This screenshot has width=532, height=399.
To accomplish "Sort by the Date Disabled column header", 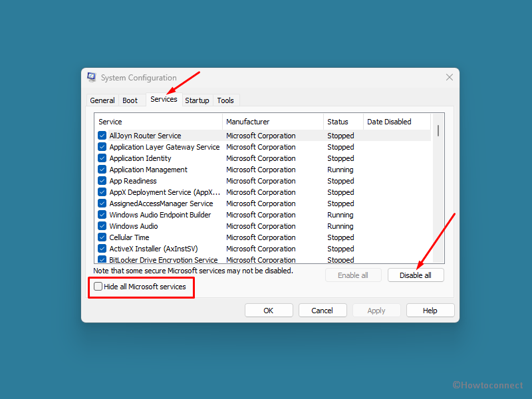I will click(397, 122).
